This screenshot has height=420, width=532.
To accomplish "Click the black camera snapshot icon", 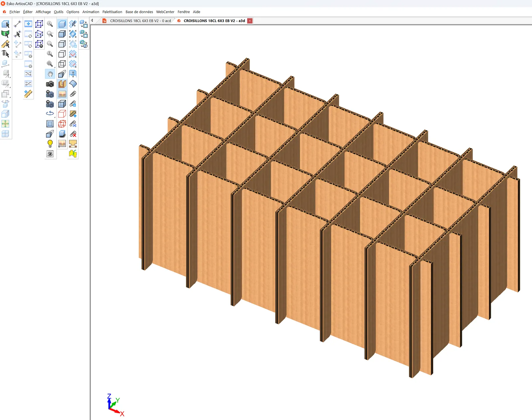I will (x=50, y=84).
